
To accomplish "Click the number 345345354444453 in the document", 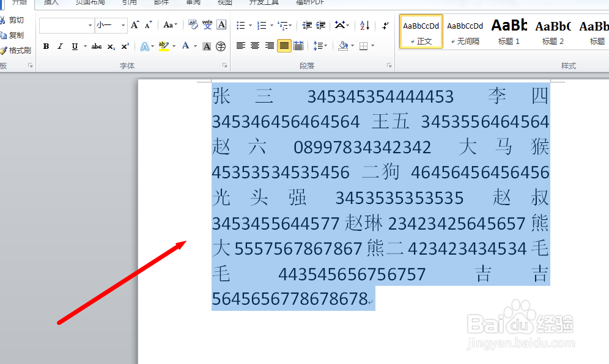I will pyautogui.click(x=380, y=96).
